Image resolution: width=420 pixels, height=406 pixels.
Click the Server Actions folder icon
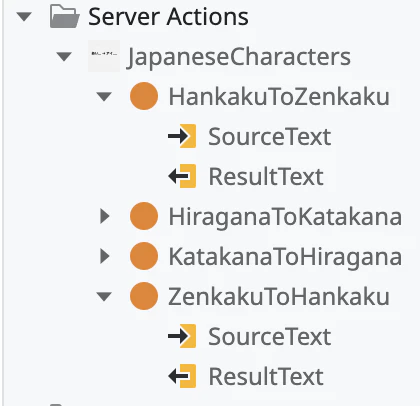[64, 16]
